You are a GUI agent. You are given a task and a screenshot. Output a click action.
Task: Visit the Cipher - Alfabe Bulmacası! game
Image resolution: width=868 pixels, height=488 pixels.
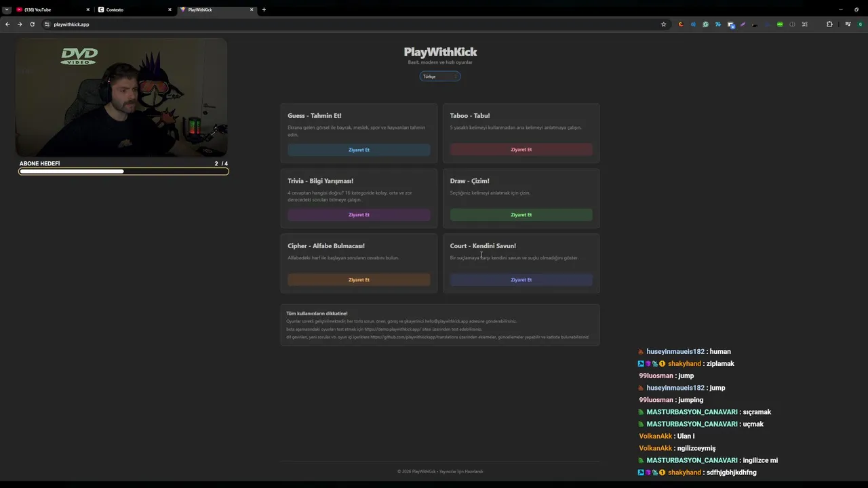(359, 280)
